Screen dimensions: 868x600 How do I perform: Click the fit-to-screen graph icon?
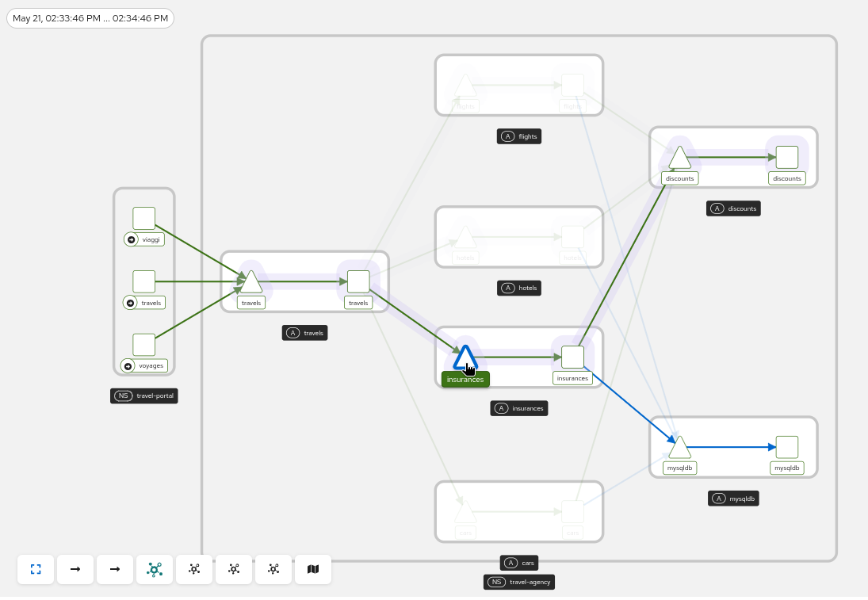[x=36, y=569]
